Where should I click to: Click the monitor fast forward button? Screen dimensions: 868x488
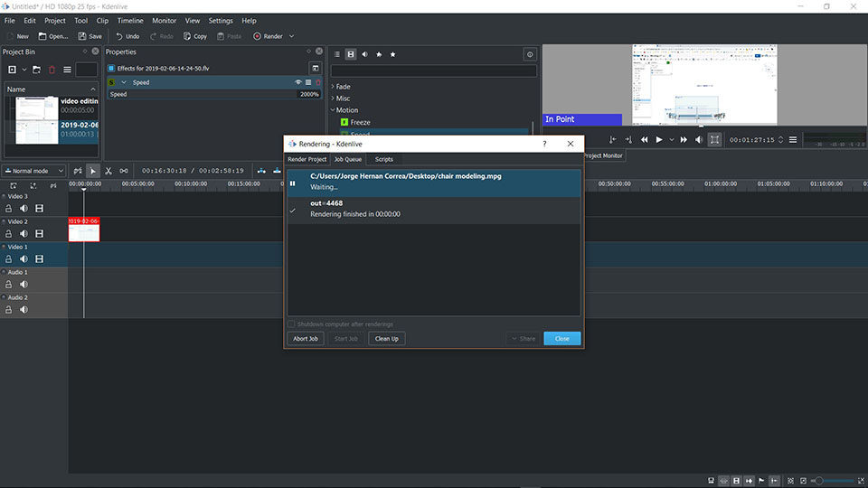click(684, 140)
